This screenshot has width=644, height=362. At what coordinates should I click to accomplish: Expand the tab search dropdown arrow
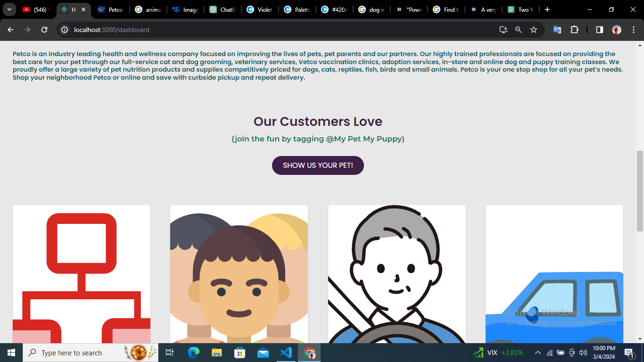point(9,9)
